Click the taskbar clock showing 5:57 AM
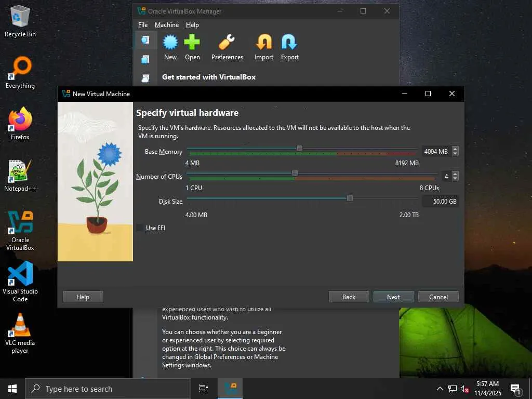Image resolution: width=532 pixels, height=399 pixels. (x=487, y=389)
